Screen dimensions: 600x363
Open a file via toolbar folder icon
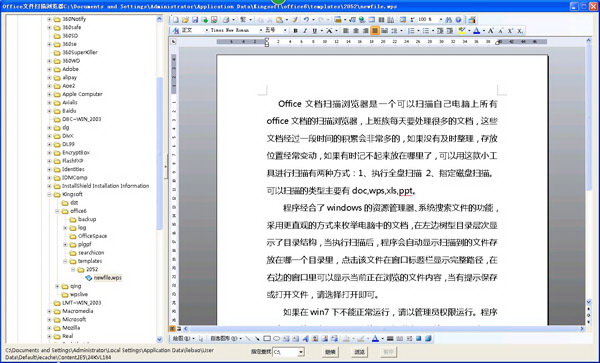pos(185,20)
